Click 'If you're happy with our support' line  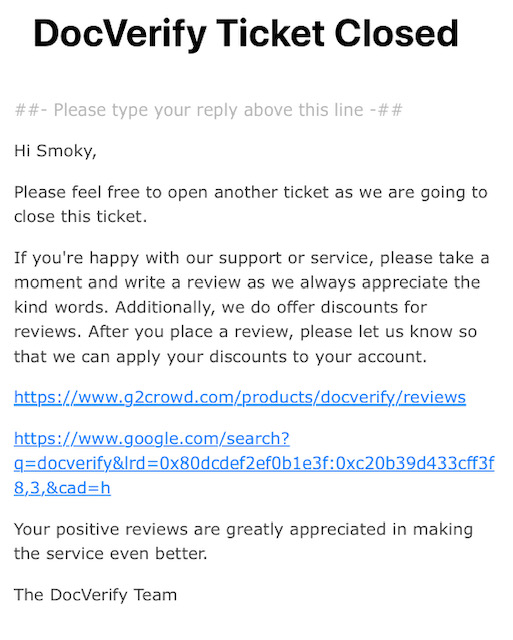point(251,258)
